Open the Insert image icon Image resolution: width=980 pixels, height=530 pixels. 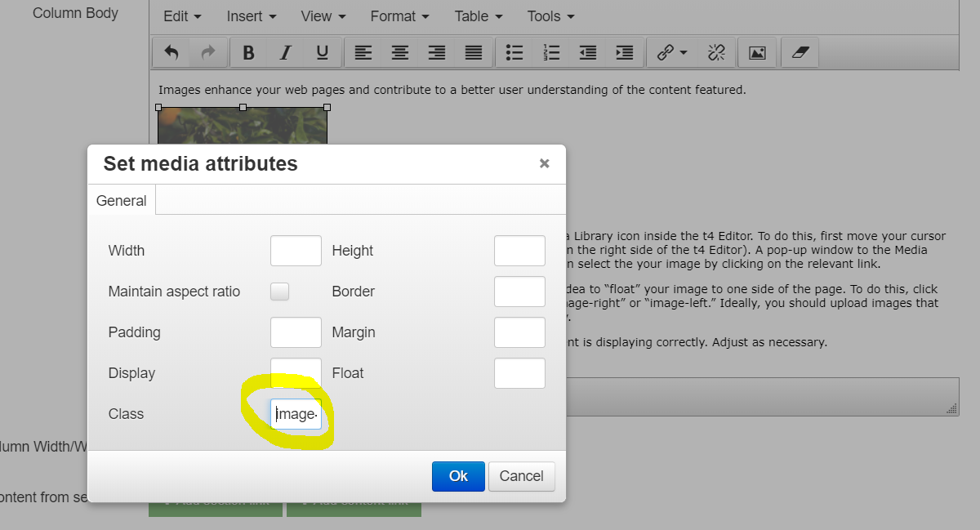tap(757, 53)
